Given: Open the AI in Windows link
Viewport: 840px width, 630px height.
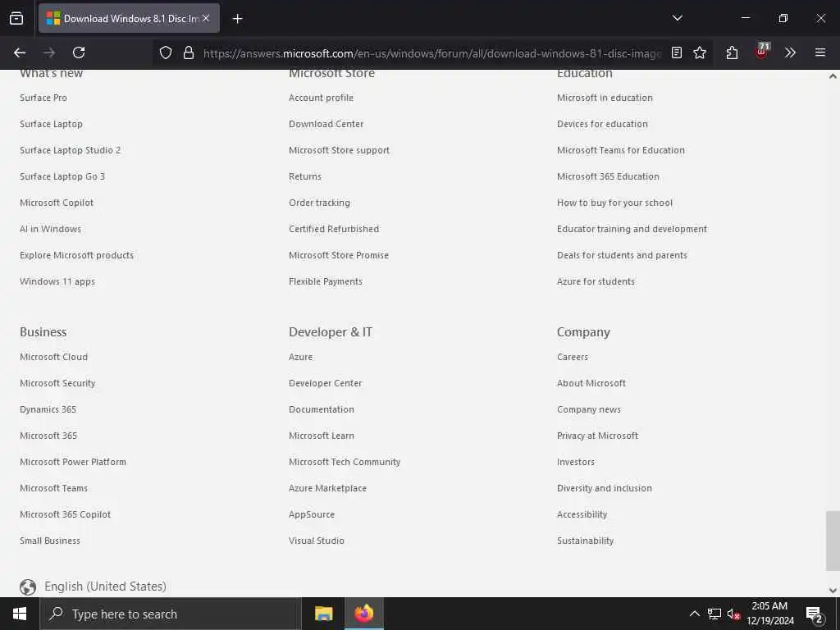Looking at the screenshot, I should tap(50, 229).
